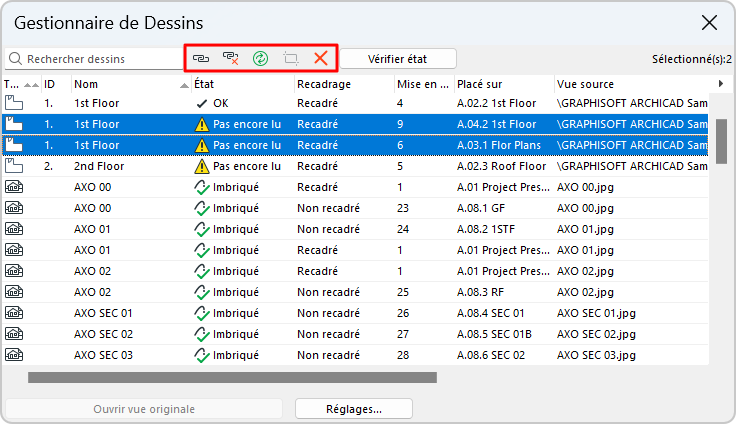Screen dimensions: 736x424
Task: Click the horizontal scrollbar under the list
Action: point(232,377)
